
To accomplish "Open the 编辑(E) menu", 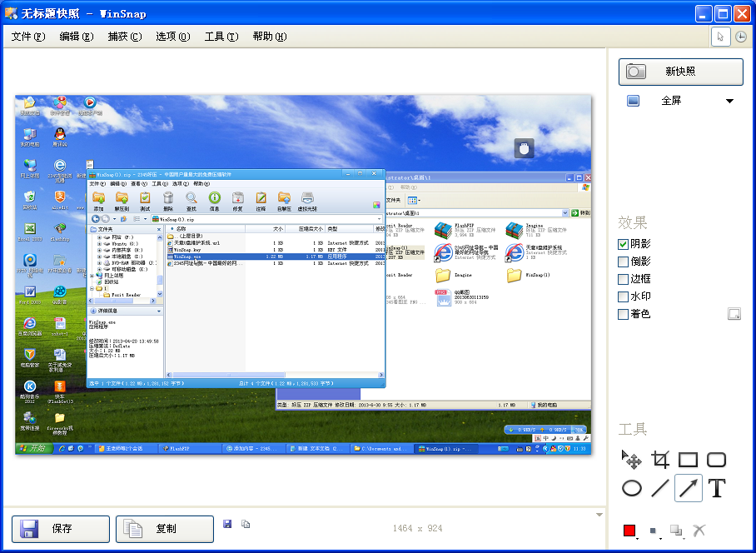I will coord(76,37).
